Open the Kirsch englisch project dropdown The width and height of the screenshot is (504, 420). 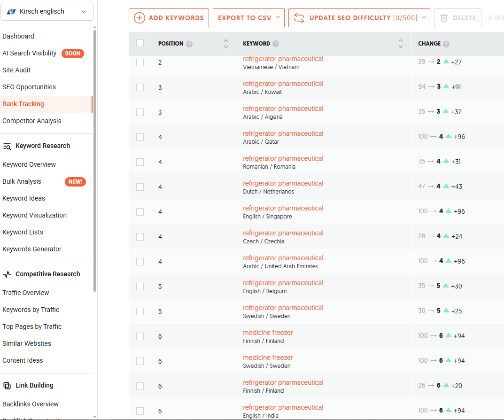tap(47, 12)
